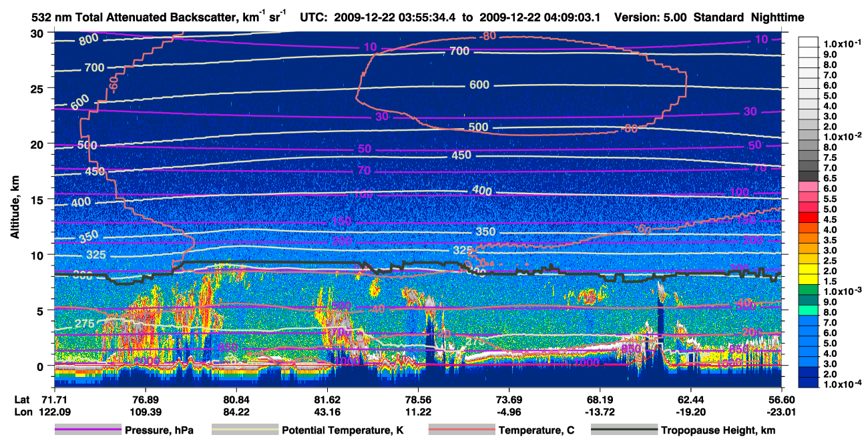
Task: Click the 800 potential temperature contour label
Action: (x=88, y=40)
